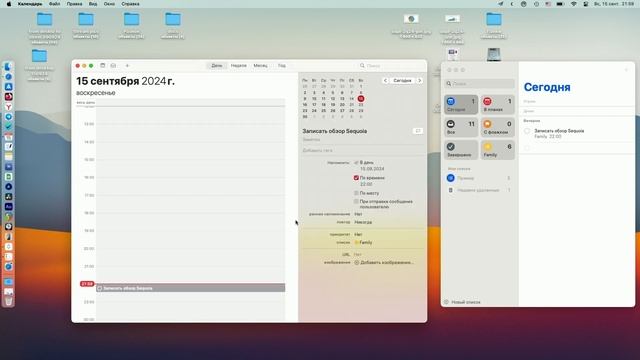Image resolution: width=640 pixels, height=360 pixels.
Task: Click the menu bar date and time
Action: click(614, 4)
